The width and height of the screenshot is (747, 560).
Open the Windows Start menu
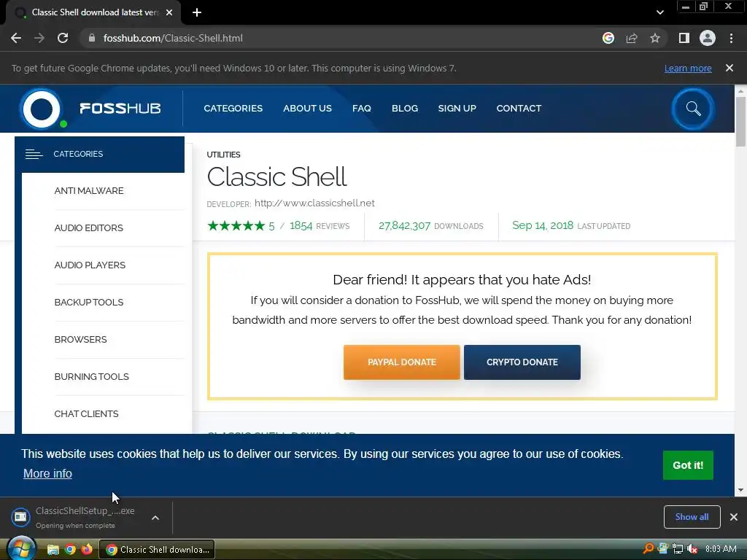(21, 549)
